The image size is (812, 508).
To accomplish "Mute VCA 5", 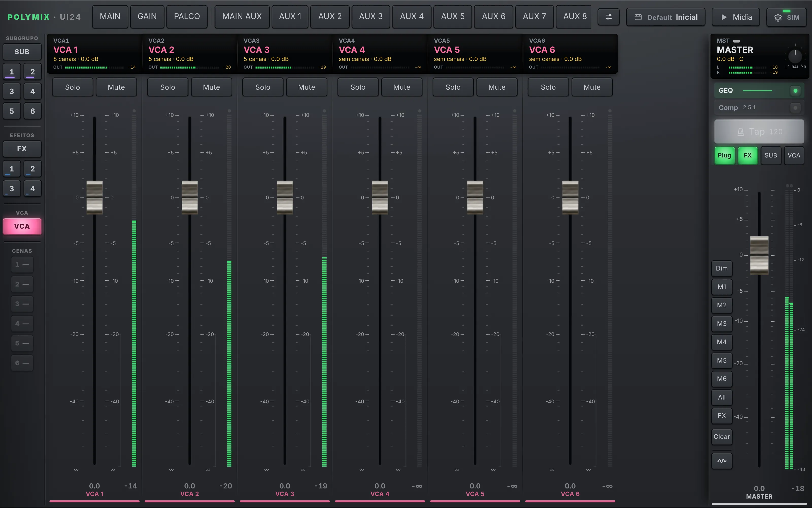I will 497,87.
